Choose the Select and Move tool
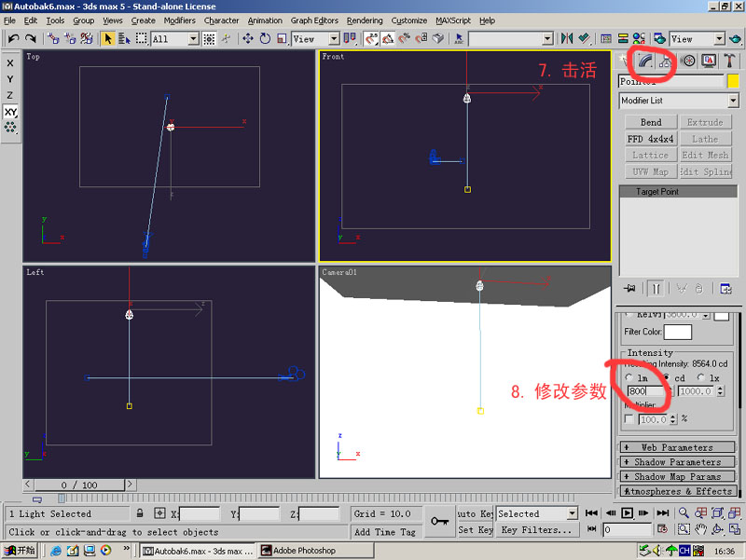The height and width of the screenshot is (560, 746). click(x=248, y=38)
